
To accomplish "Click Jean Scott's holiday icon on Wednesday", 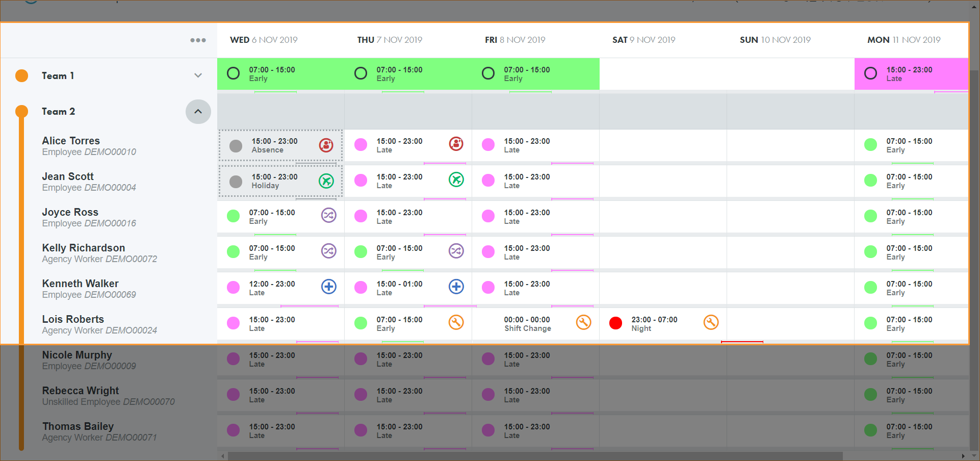I will 326,181.
